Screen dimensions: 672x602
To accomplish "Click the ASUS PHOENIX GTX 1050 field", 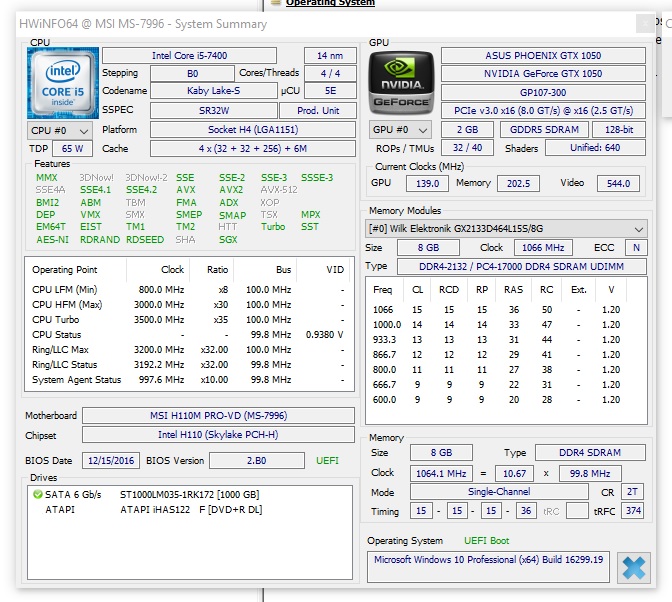I will (543, 56).
